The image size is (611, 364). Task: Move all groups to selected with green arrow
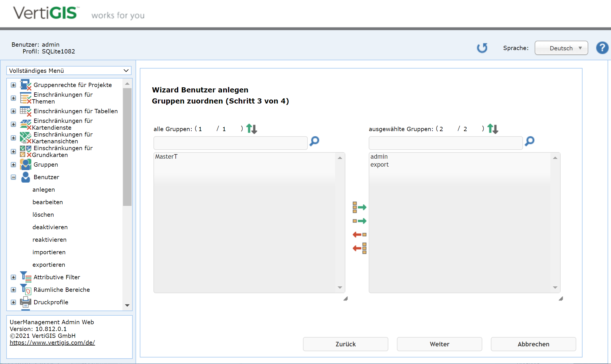click(359, 207)
